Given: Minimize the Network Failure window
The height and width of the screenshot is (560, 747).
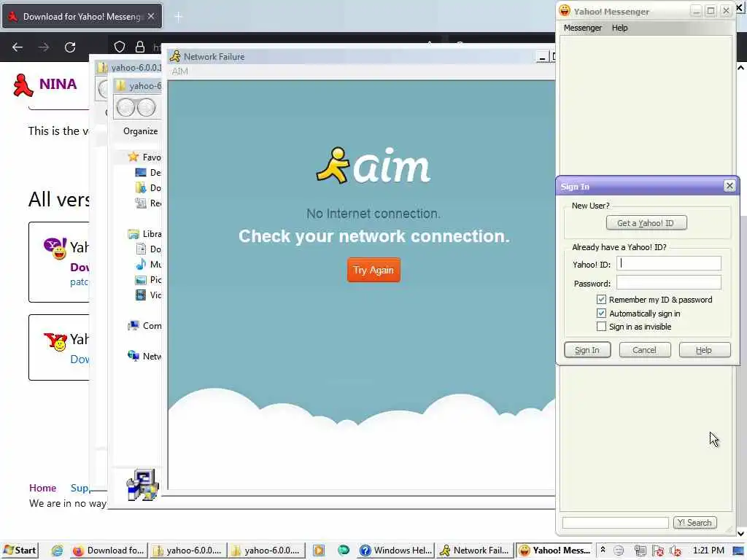Looking at the screenshot, I should tap(541, 57).
